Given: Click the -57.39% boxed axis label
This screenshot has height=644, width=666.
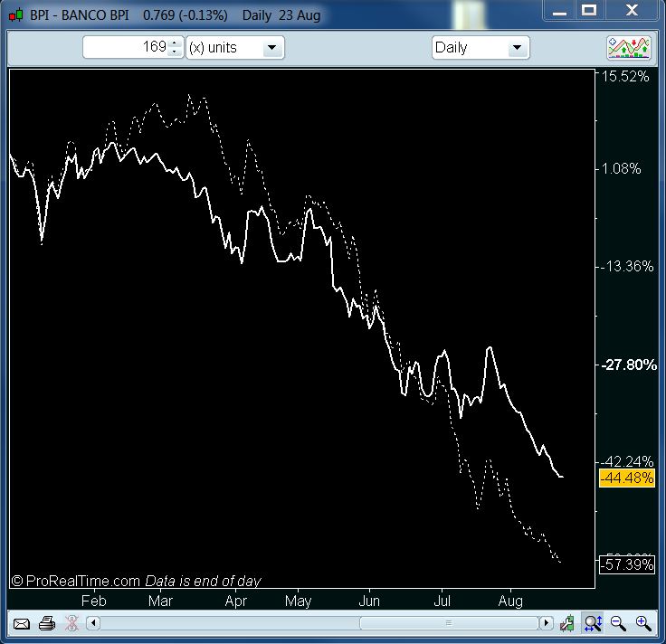Looking at the screenshot, I should pos(627,564).
